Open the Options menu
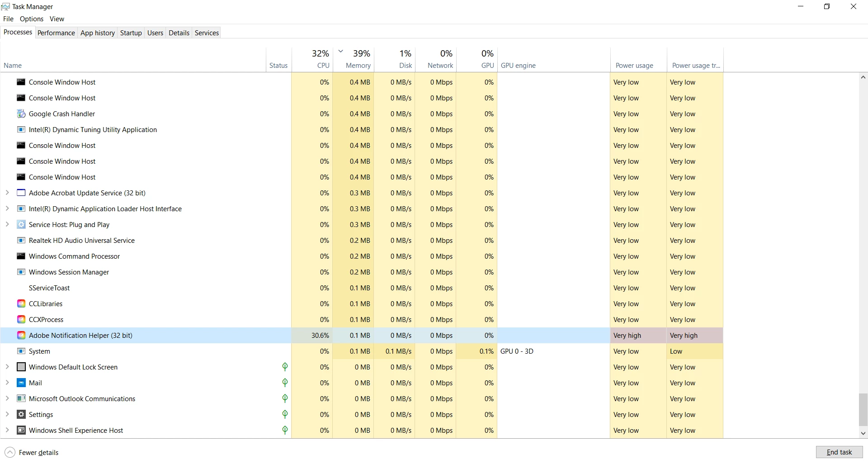Viewport: 868px width, 464px height. [32, 19]
